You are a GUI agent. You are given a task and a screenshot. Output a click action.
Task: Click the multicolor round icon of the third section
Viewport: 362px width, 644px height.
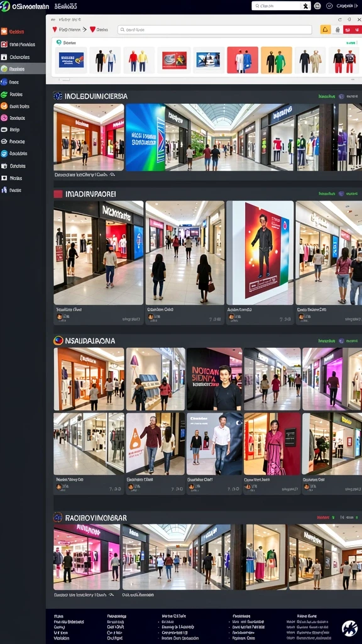[58, 340]
